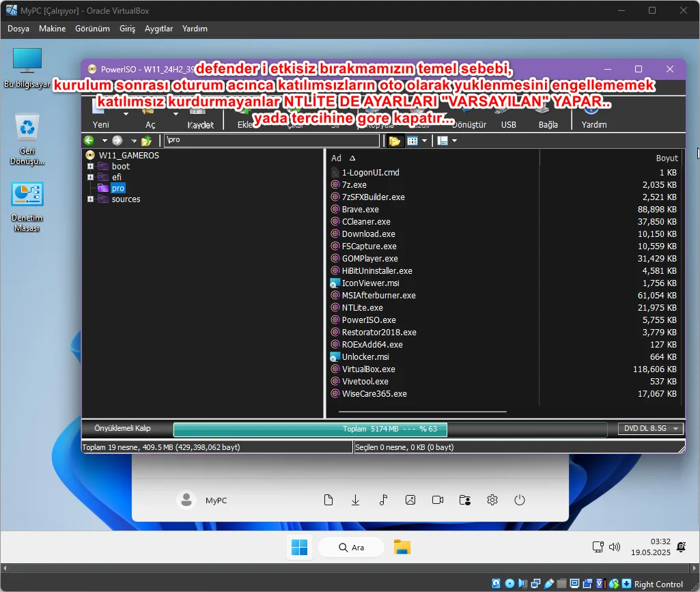
Task: Click the Pictures icon in Start menu
Action: tap(410, 500)
